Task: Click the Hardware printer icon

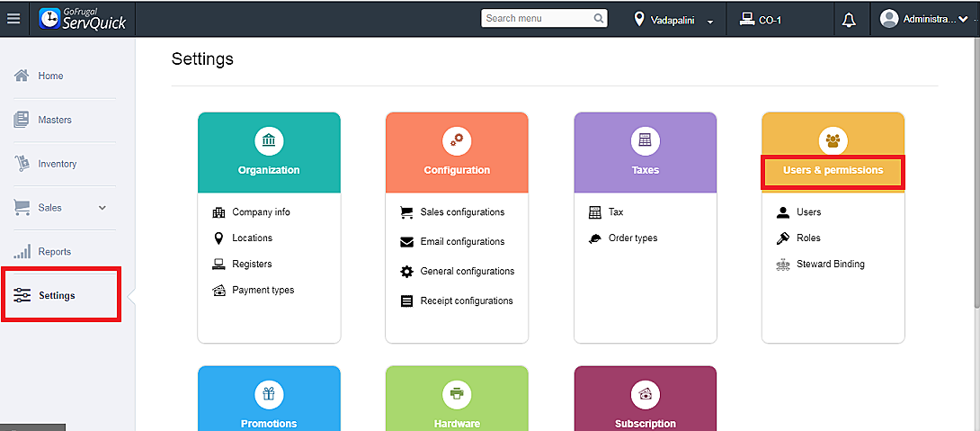Action: tap(457, 394)
